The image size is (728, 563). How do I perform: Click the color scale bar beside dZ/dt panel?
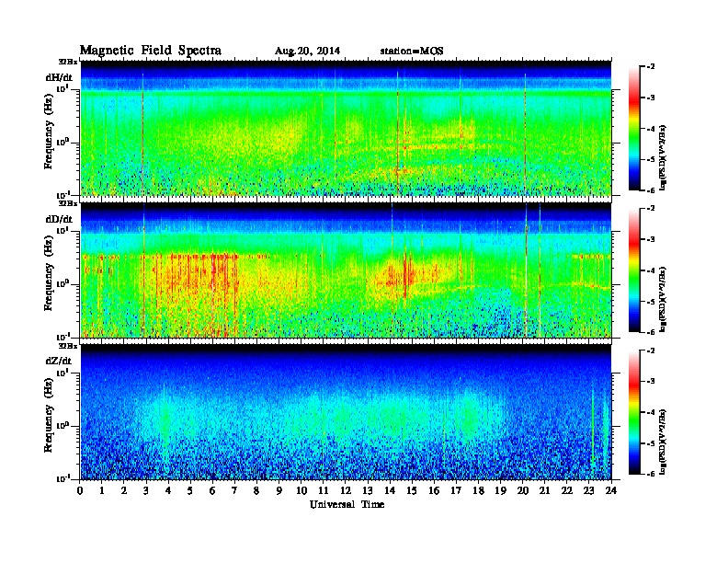(634, 412)
